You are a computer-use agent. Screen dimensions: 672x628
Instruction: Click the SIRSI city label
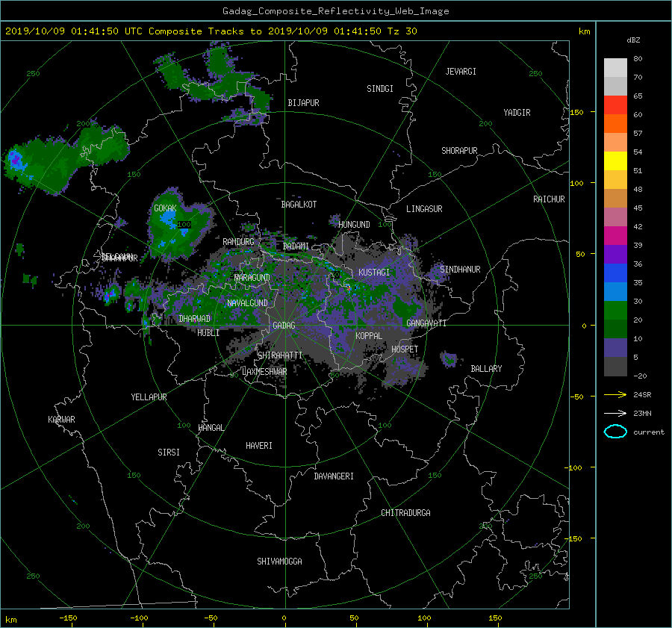[169, 453]
